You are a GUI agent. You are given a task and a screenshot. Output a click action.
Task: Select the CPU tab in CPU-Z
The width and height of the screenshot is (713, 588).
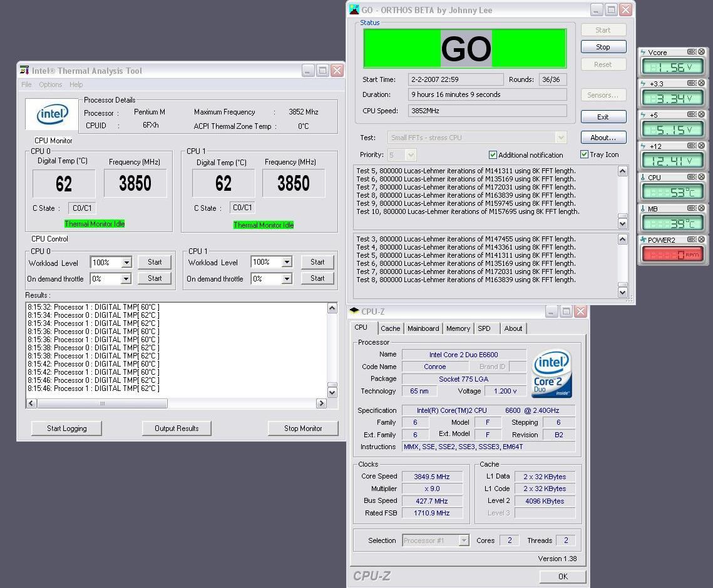click(361, 327)
